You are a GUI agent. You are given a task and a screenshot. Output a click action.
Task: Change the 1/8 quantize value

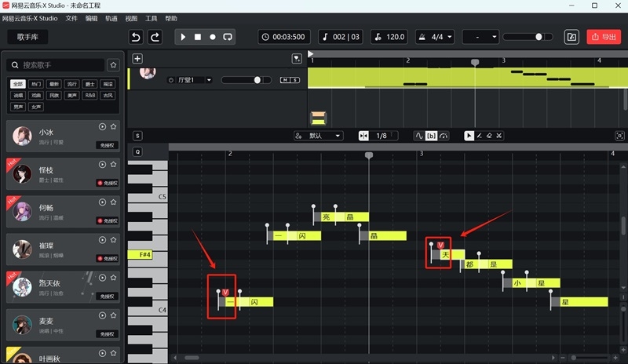383,136
